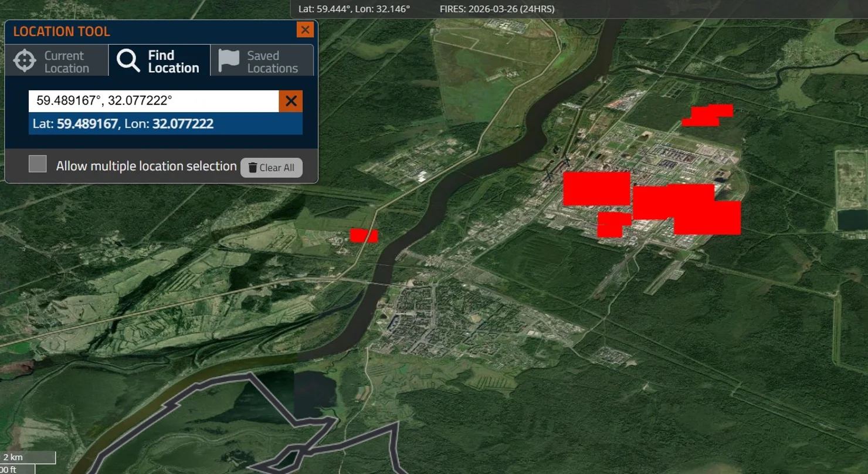Click the top-right fire marker pair
This screenshot has height=474, width=868.
click(x=707, y=115)
